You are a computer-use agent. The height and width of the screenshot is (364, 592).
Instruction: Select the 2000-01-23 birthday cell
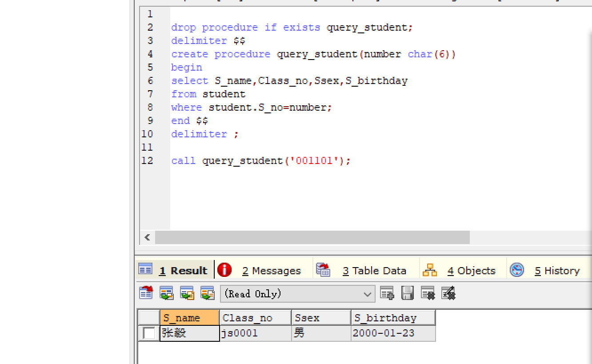[x=393, y=333]
